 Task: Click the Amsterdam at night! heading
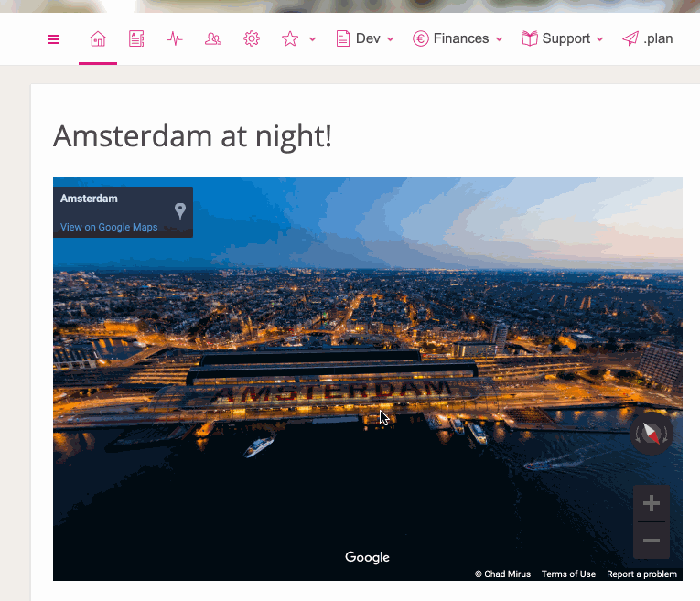click(192, 136)
